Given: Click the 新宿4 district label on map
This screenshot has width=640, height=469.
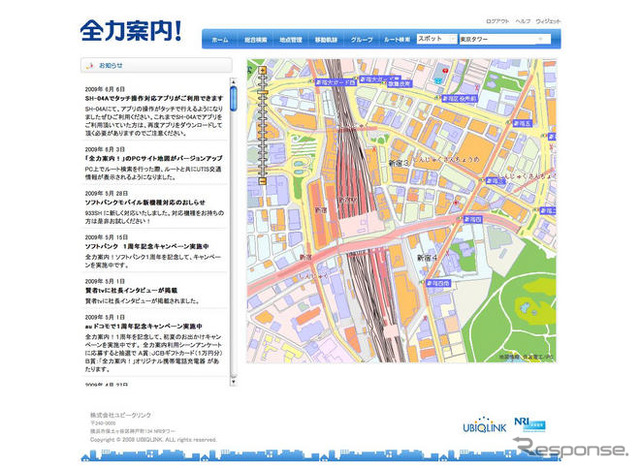Looking at the screenshot, I should point(427,258).
